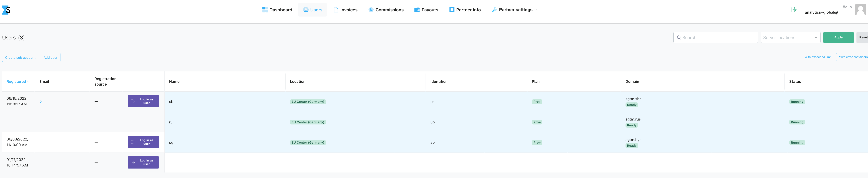Click the Users nav icon
Viewport: 868px width, 178px height.
tap(306, 10)
